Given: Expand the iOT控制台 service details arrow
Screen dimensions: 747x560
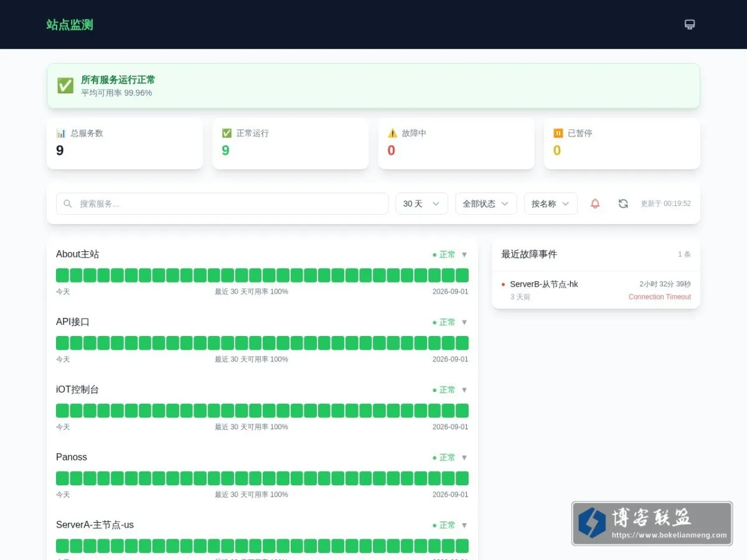Looking at the screenshot, I should click(464, 390).
